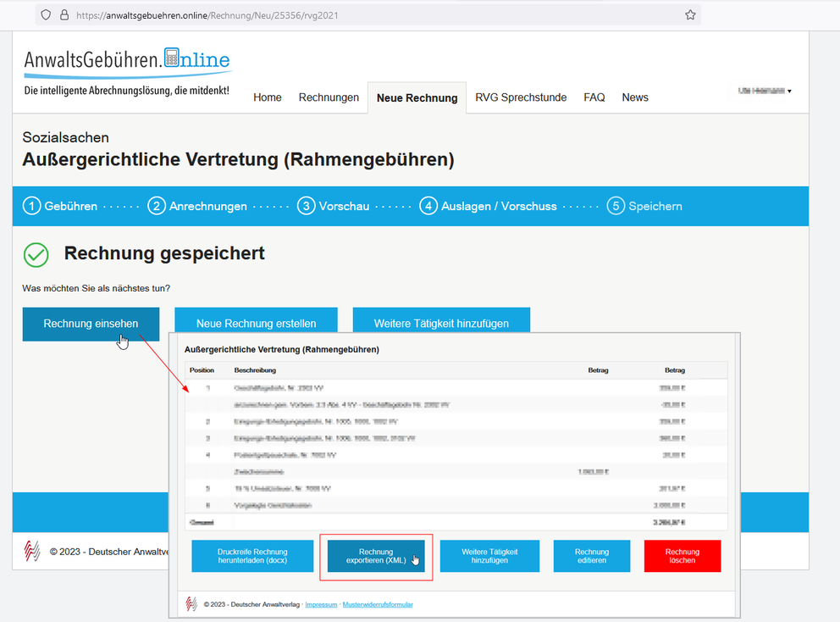Click Rechnung exportieren (XML)
Viewport: 840px width, 622px height.
tap(375, 556)
